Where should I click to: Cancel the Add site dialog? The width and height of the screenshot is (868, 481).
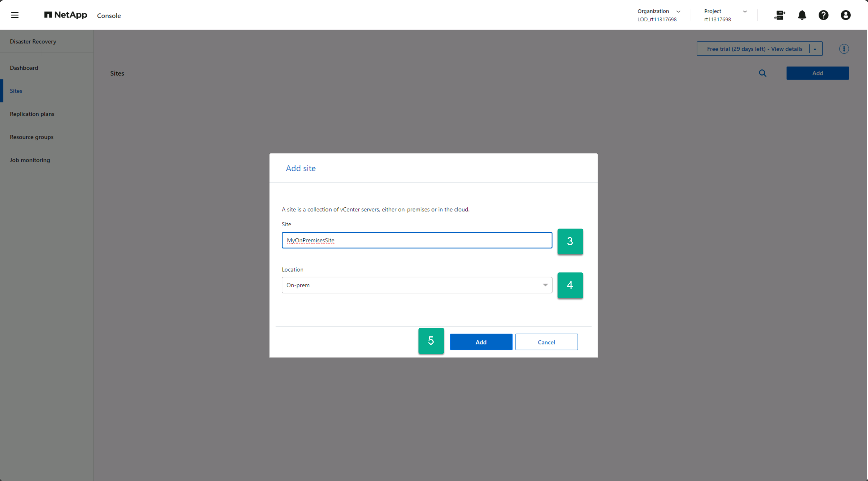tap(546, 342)
